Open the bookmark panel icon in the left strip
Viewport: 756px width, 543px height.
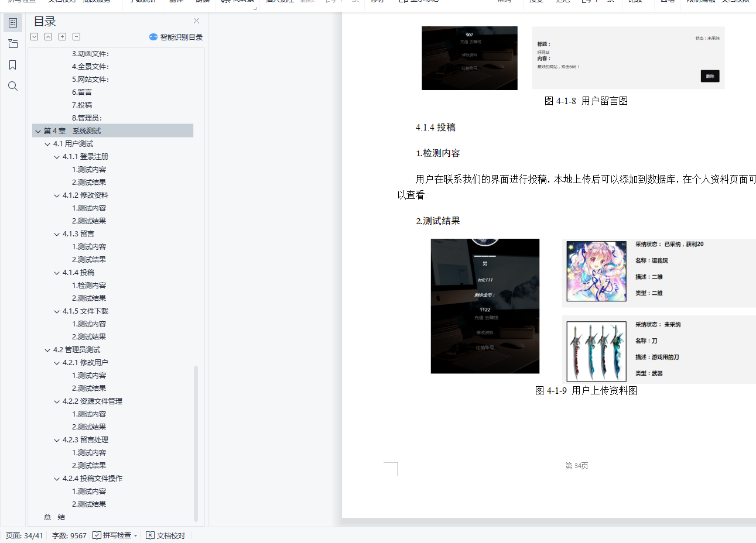click(x=13, y=65)
